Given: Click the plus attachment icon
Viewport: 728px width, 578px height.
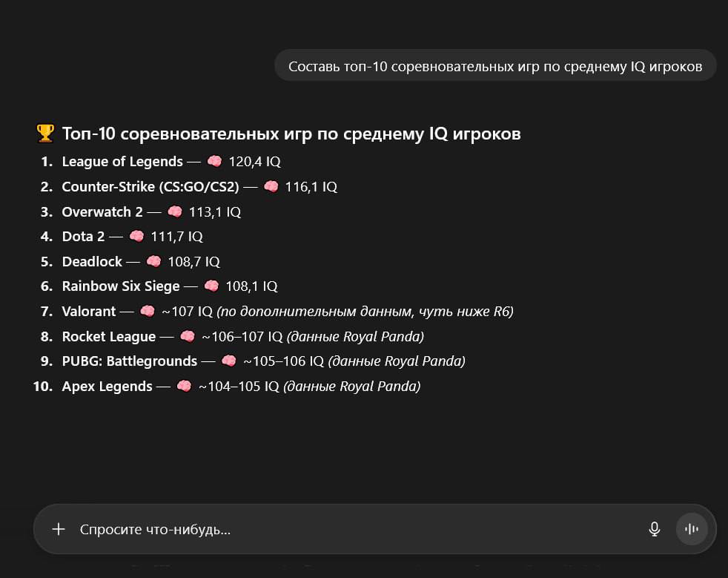Looking at the screenshot, I should pos(59,529).
